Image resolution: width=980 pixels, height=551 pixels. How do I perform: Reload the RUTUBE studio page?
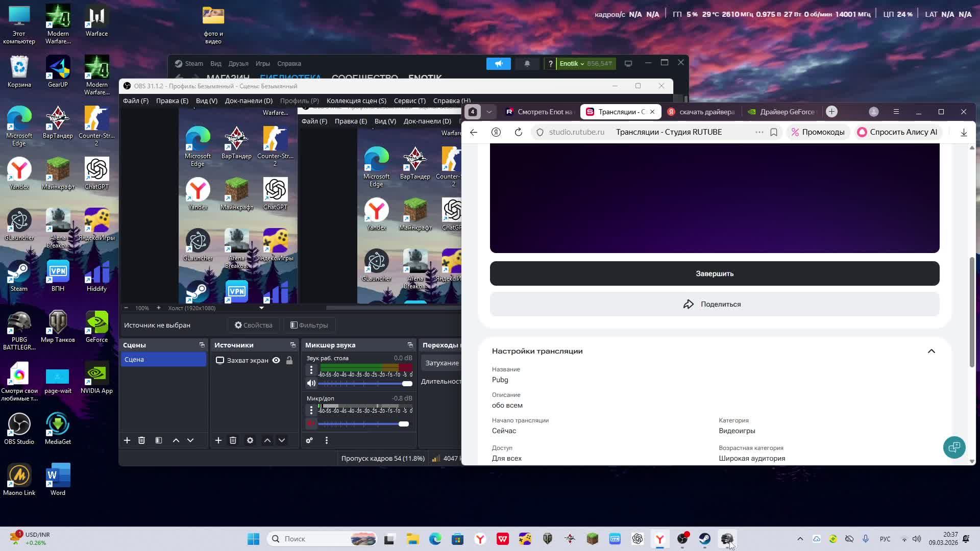518,132
